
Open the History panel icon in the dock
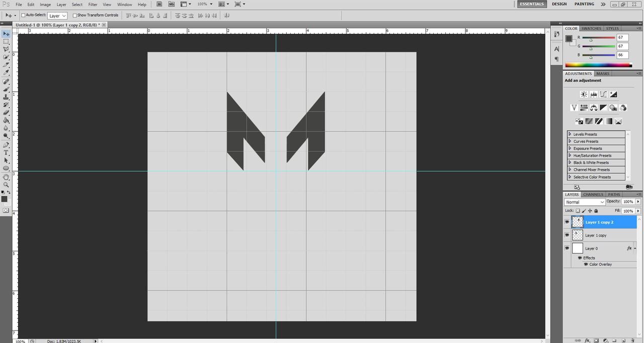click(x=556, y=34)
